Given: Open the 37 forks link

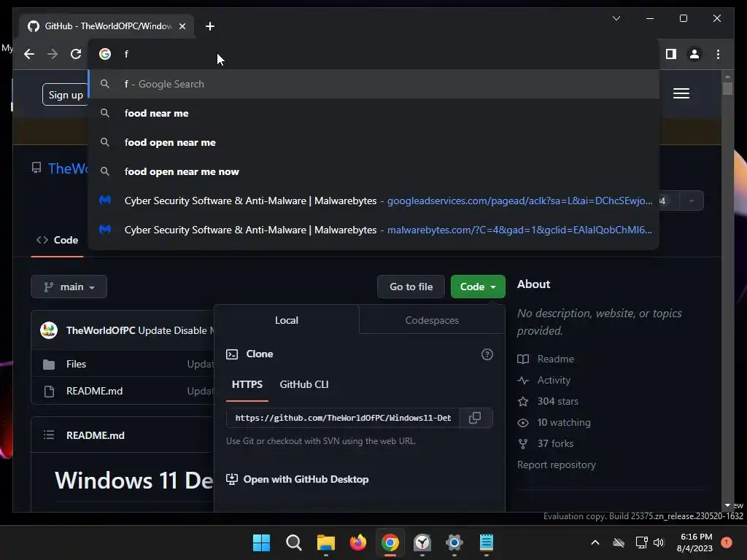Looking at the screenshot, I should pos(555,443).
